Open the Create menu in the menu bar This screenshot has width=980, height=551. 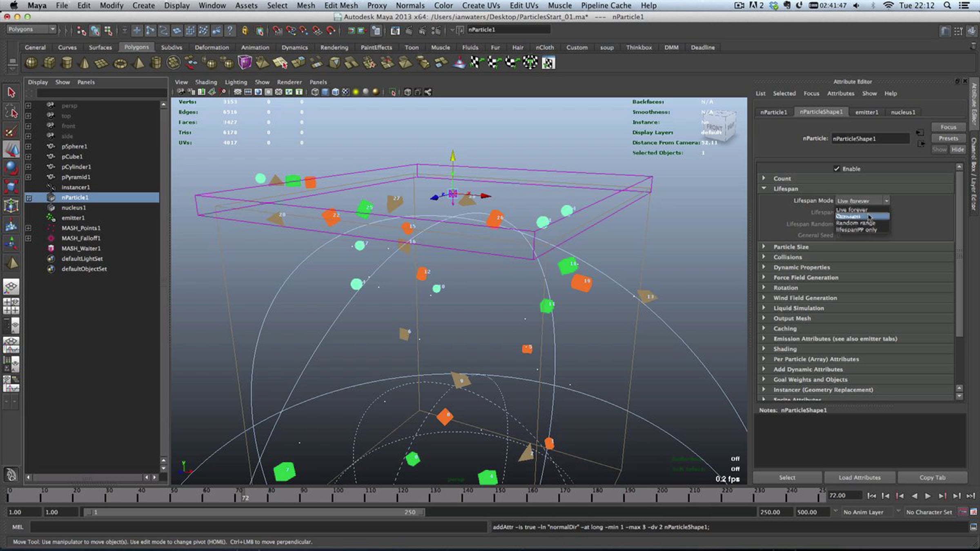point(143,5)
